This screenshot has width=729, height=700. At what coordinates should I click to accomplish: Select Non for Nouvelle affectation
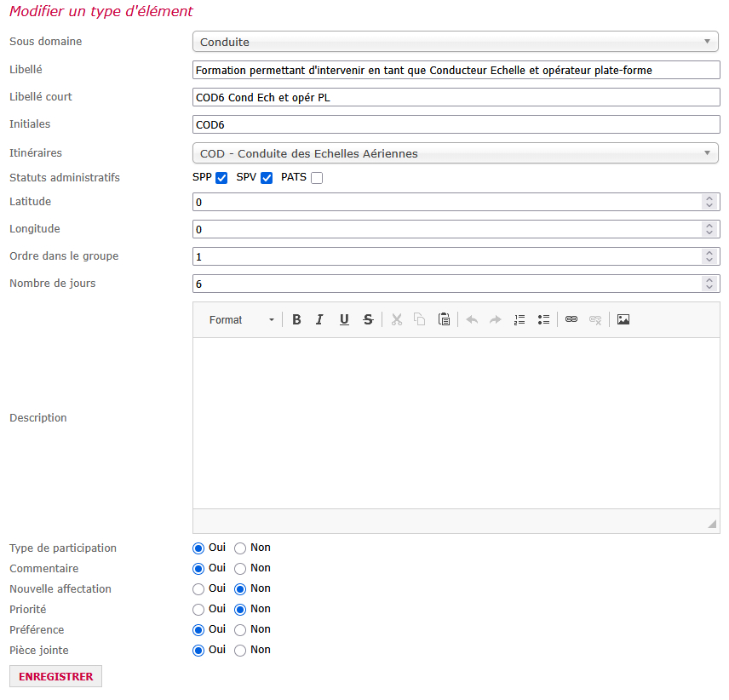point(240,589)
